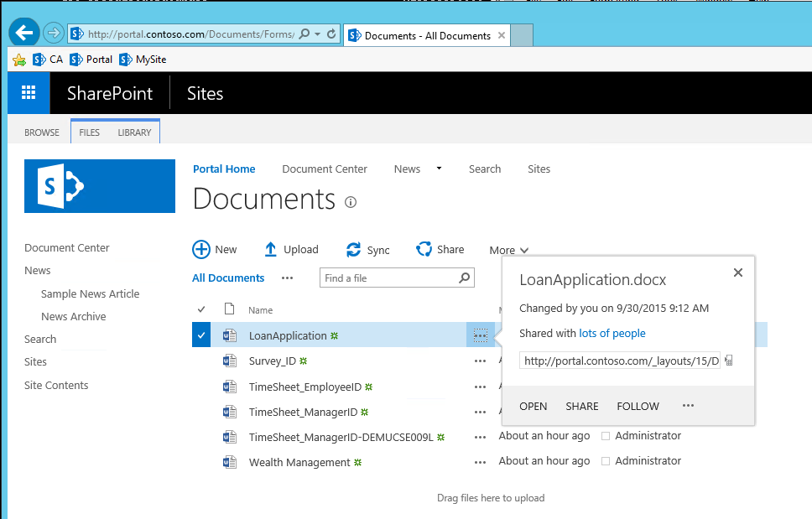The height and width of the screenshot is (519, 812).
Task: Click the New document plus icon
Action: [x=201, y=249]
